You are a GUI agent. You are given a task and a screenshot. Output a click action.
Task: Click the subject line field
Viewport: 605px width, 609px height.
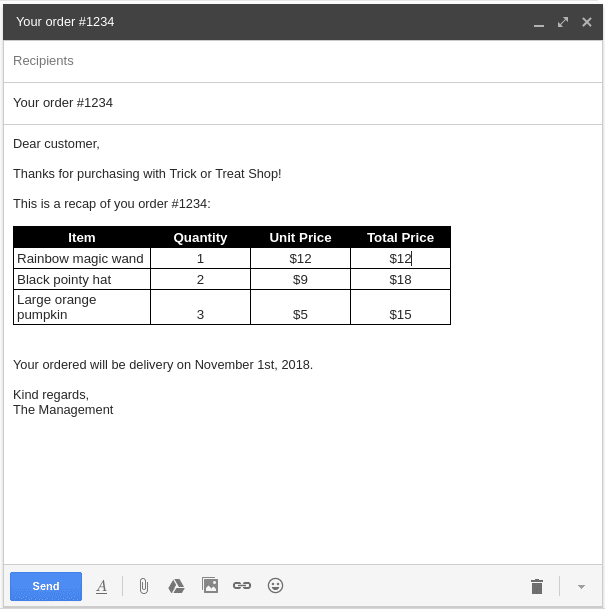click(x=300, y=103)
